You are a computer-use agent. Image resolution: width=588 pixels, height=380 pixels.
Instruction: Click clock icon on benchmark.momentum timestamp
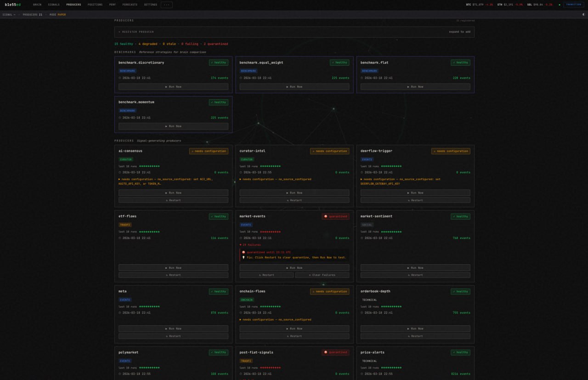pos(120,118)
